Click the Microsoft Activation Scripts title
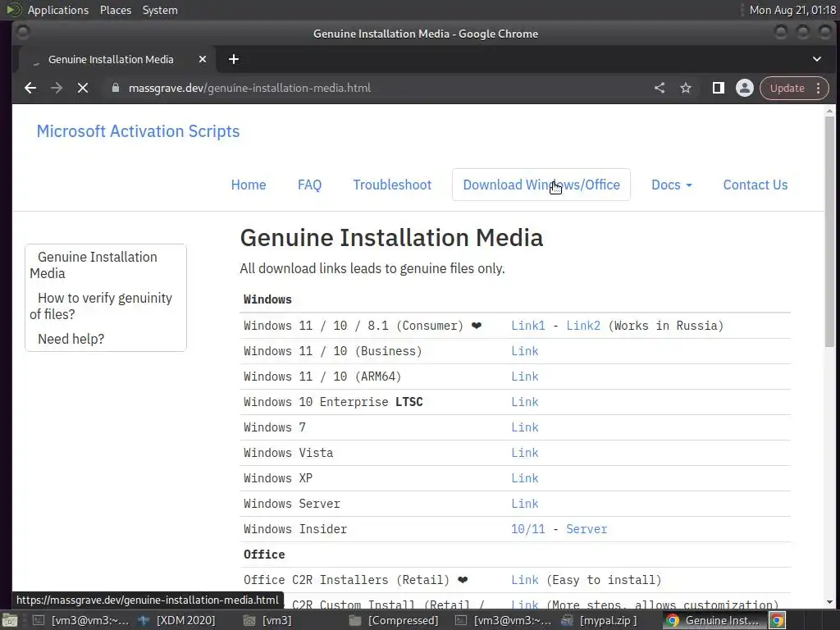Screen dimensions: 840x630 point(138,131)
